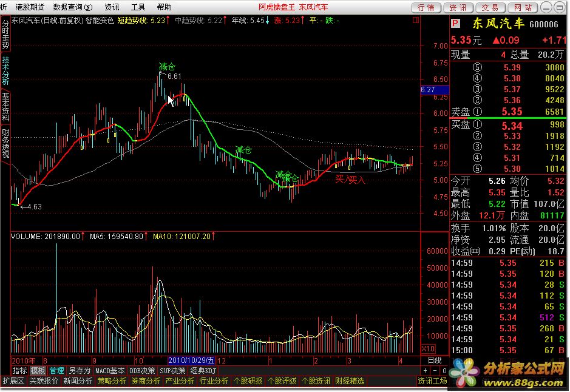
Task: Click the 短趋势线: 5.23 legend text
Action: point(141,21)
